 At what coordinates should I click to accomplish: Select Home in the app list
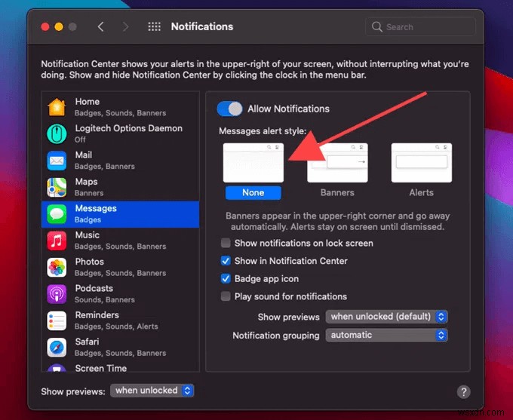121,107
